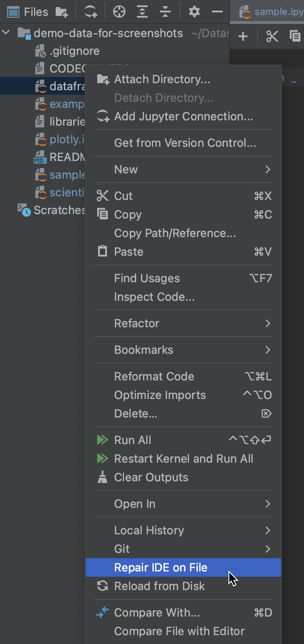Choose Clear Outputs menu entry
Viewport: 304px width, 644px height.
click(183, 477)
